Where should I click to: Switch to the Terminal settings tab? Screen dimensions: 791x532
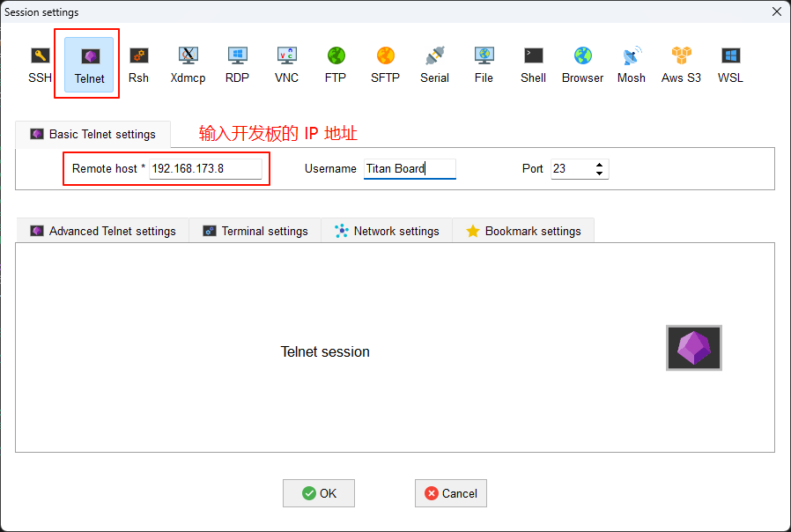(x=255, y=231)
